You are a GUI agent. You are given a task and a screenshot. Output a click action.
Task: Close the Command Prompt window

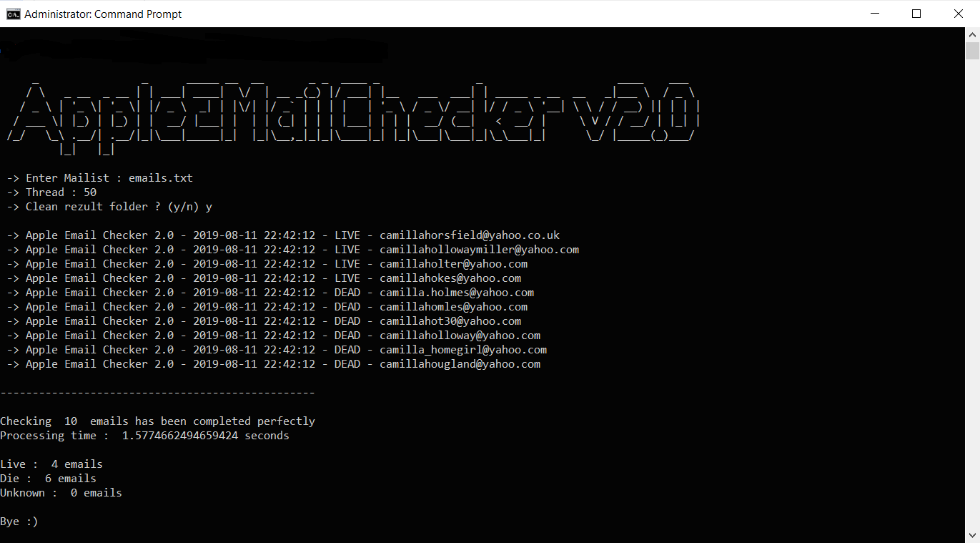tap(959, 14)
